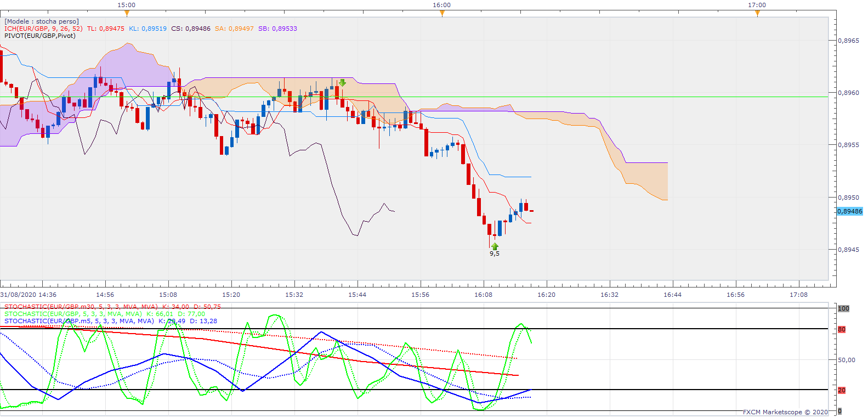868x417 pixels.
Task: Click the 0,8955 price axis label
Action: (x=849, y=145)
